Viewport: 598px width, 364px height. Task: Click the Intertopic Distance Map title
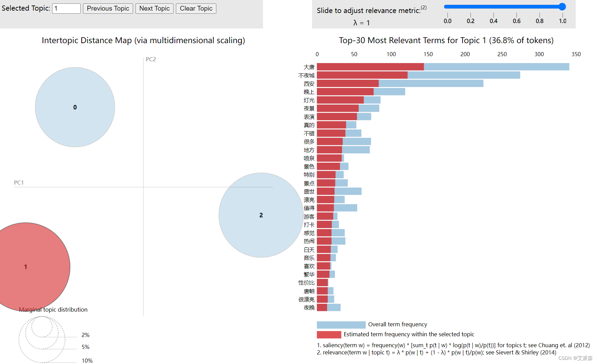tap(143, 40)
